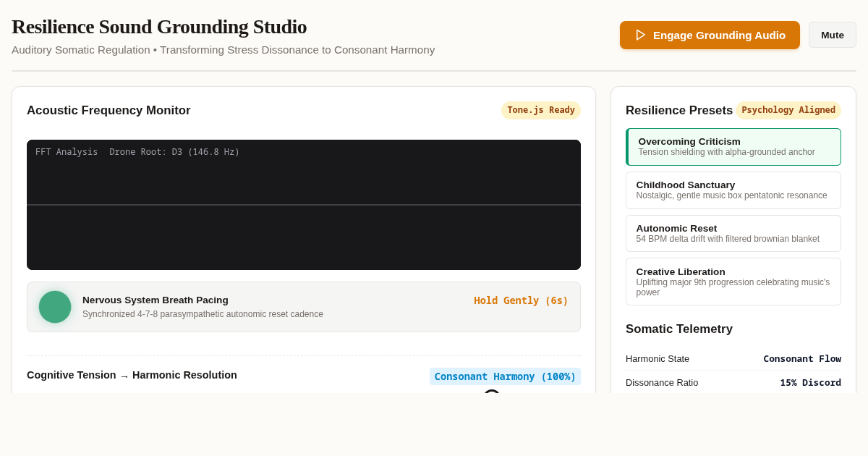Click the Consonant Flow harmonic state value
Image resolution: width=868 pixels, height=456 pixels.
[802, 358]
